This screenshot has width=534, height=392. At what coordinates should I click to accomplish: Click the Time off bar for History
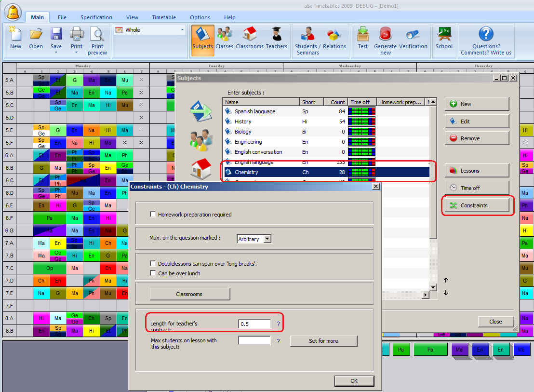[362, 122]
